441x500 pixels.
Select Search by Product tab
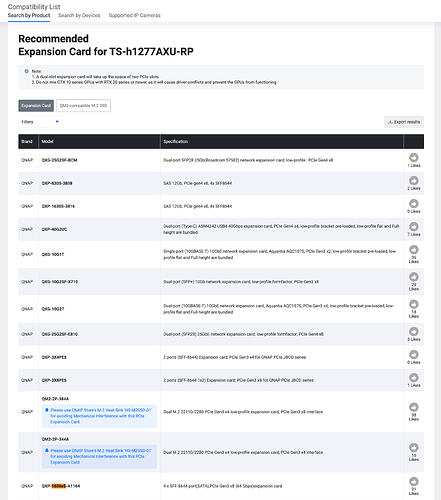(29, 15)
